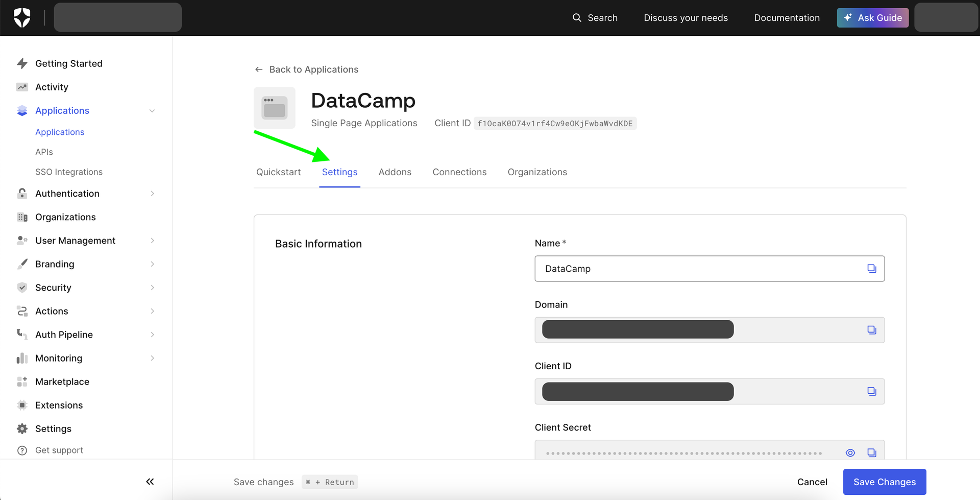Click the Auth0 shield logo
The height and width of the screenshot is (500, 980).
(x=22, y=18)
